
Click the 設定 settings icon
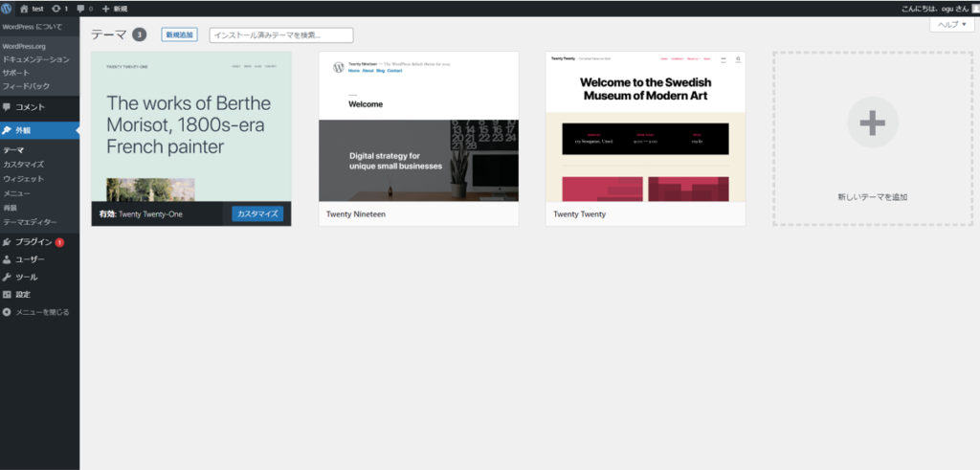point(7,295)
